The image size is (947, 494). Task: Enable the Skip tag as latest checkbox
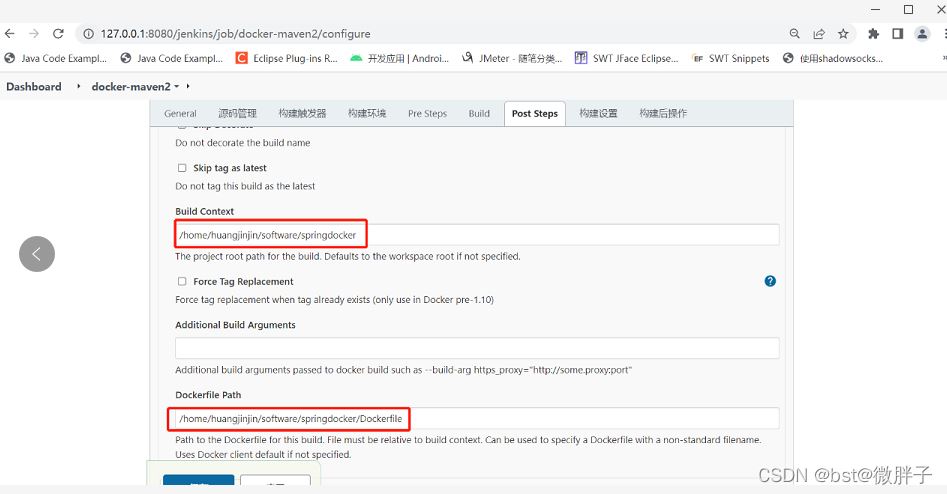(x=182, y=168)
